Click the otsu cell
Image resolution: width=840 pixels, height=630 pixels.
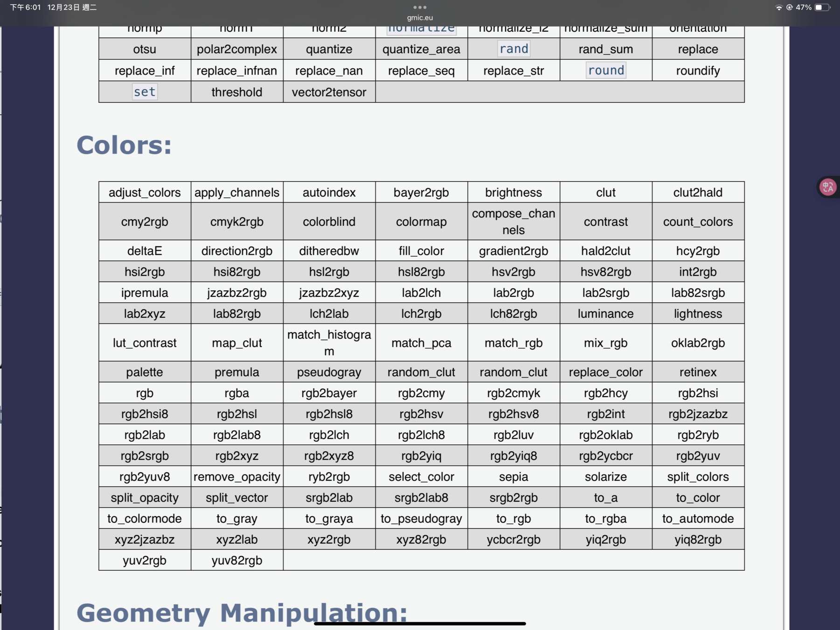(145, 49)
